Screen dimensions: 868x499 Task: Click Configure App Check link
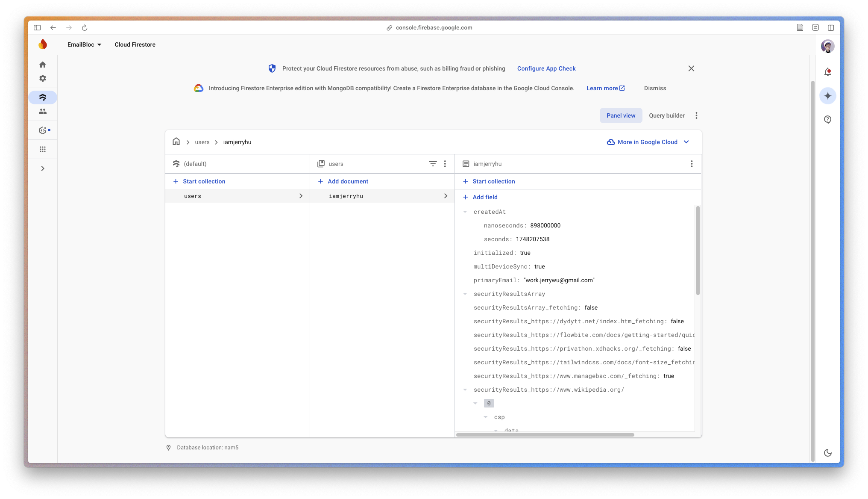(x=546, y=68)
